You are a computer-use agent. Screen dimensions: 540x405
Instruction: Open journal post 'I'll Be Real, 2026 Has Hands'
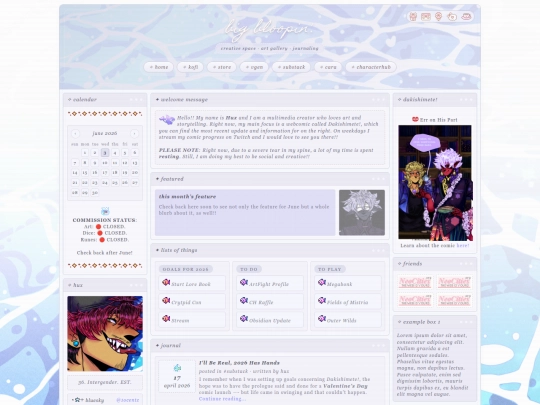coord(239,363)
